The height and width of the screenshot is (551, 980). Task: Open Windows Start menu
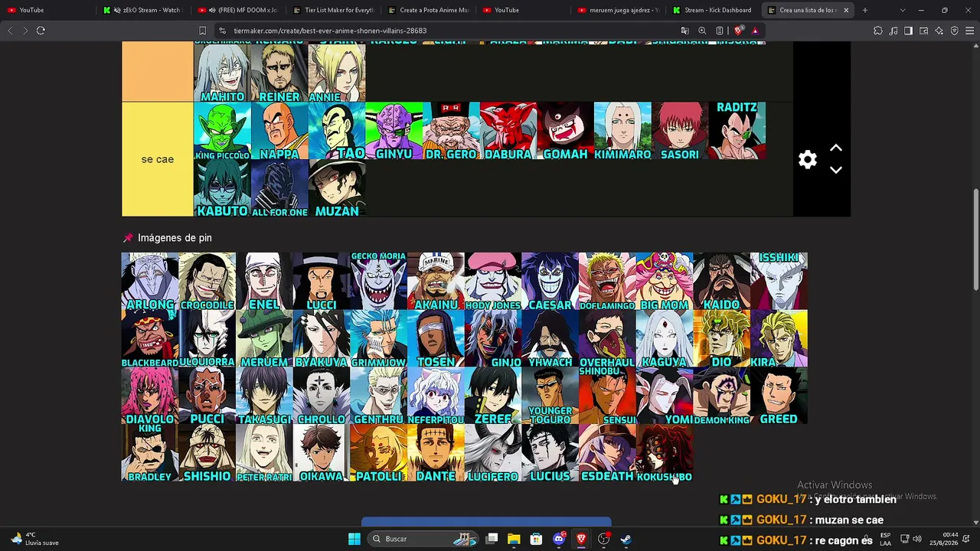[x=354, y=539]
